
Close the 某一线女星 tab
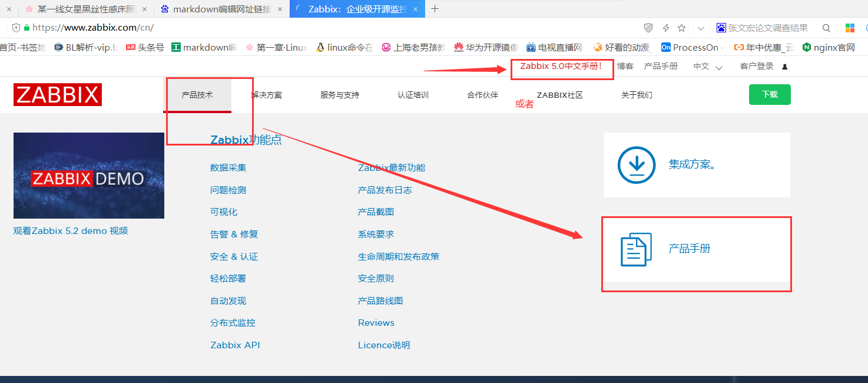144,9
